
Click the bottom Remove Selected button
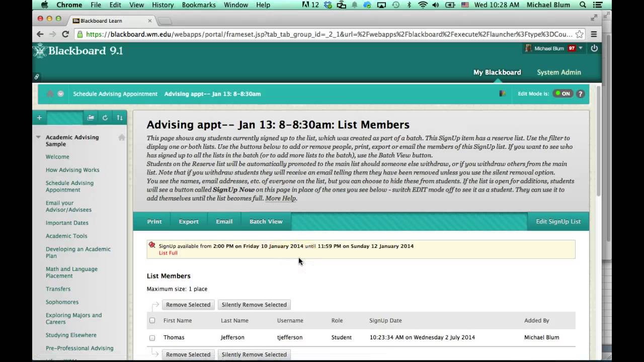(188, 354)
